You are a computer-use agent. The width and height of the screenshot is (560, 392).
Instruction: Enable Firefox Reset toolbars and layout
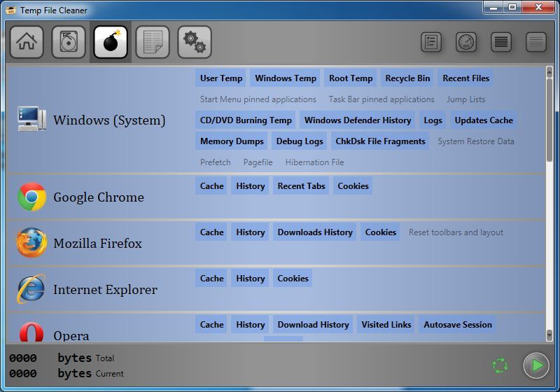click(x=456, y=232)
